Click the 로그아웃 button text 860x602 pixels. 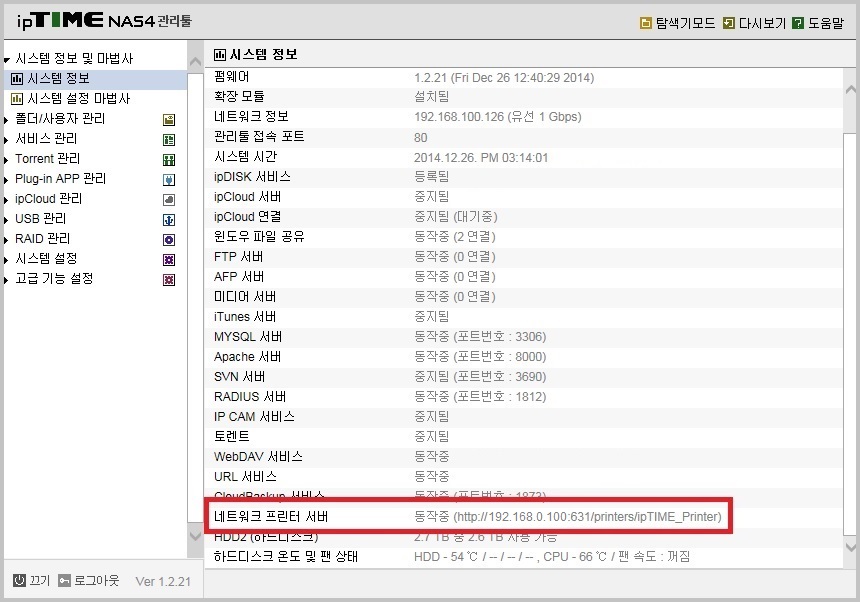click(96, 580)
